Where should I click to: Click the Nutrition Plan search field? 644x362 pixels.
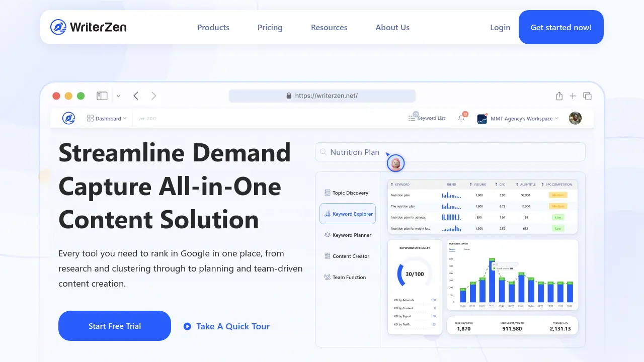[x=450, y=152]
